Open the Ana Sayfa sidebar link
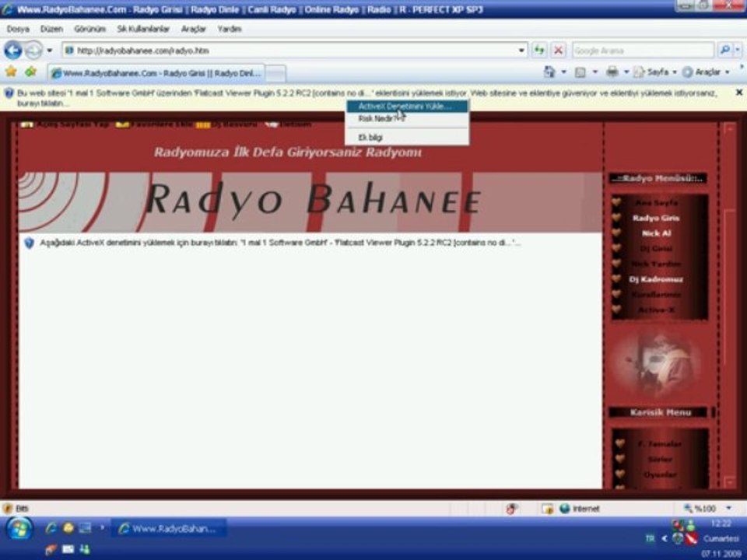 [656, 202]
